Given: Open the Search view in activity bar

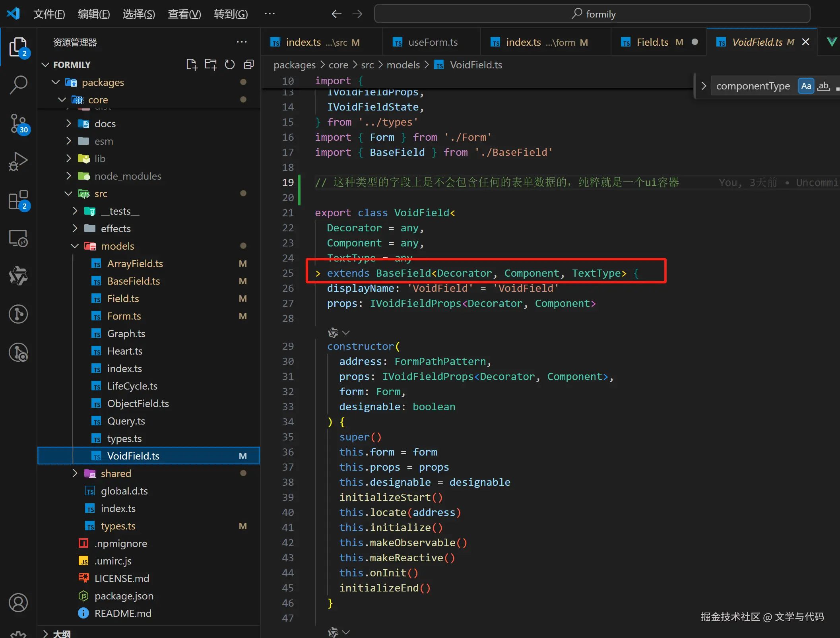Looking at the screenshot, I should pyautogui.click(x=18, y=85).
